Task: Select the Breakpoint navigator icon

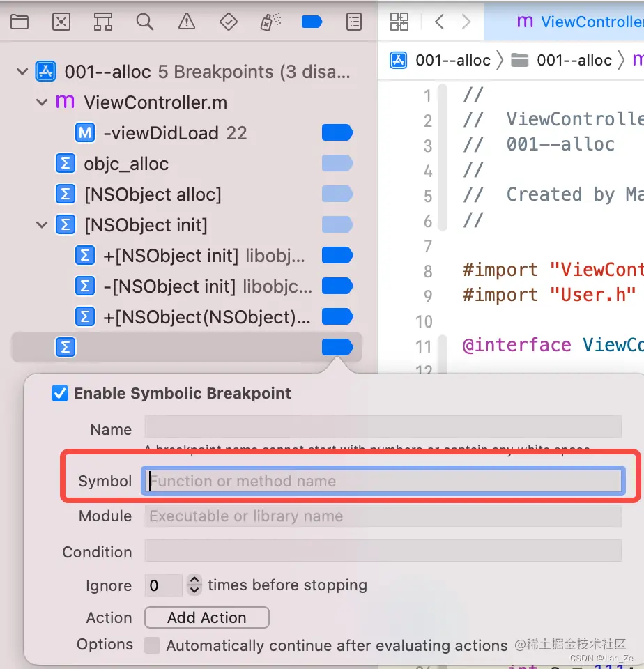Action: click(x=312, y=22)
